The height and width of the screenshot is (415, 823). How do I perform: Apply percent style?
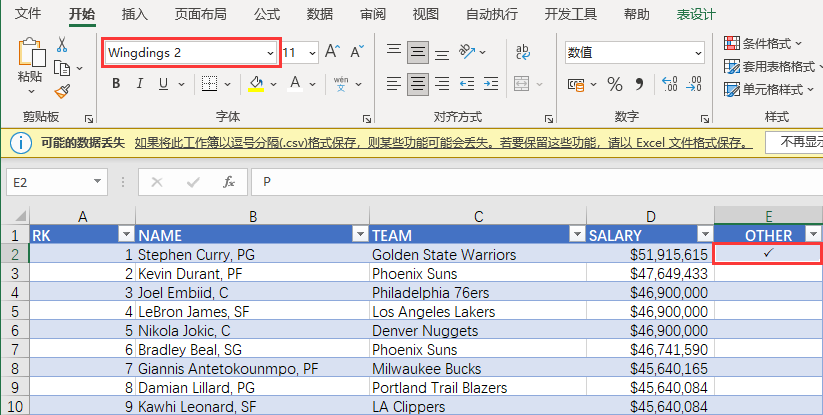click(x=615, y=84)
